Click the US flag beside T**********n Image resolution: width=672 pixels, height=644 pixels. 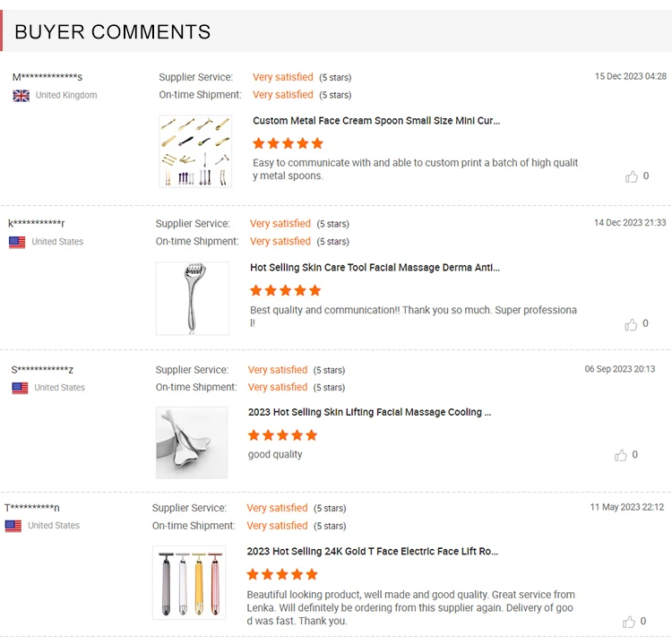pyautogui.click(x=13, y=526)
